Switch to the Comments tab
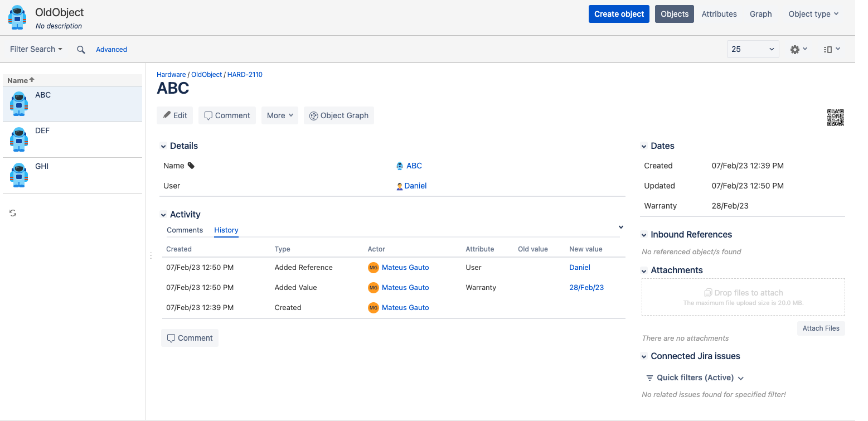Image resolution: width=868 pixels, height=421 pixels. 185,230
